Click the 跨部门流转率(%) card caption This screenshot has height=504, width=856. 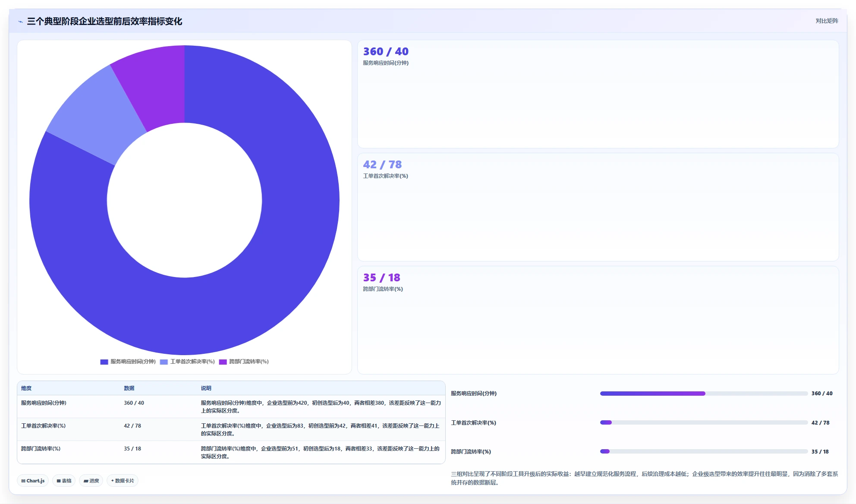pyautogui.click(x=383, y=289)
